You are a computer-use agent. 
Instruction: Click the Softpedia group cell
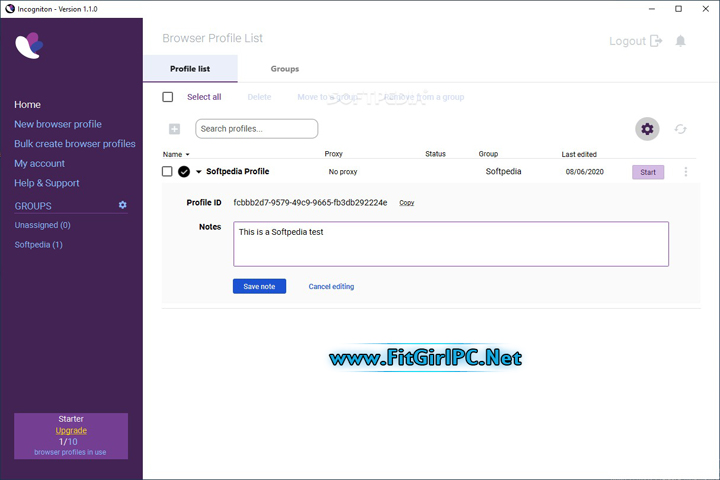[503, 171]
